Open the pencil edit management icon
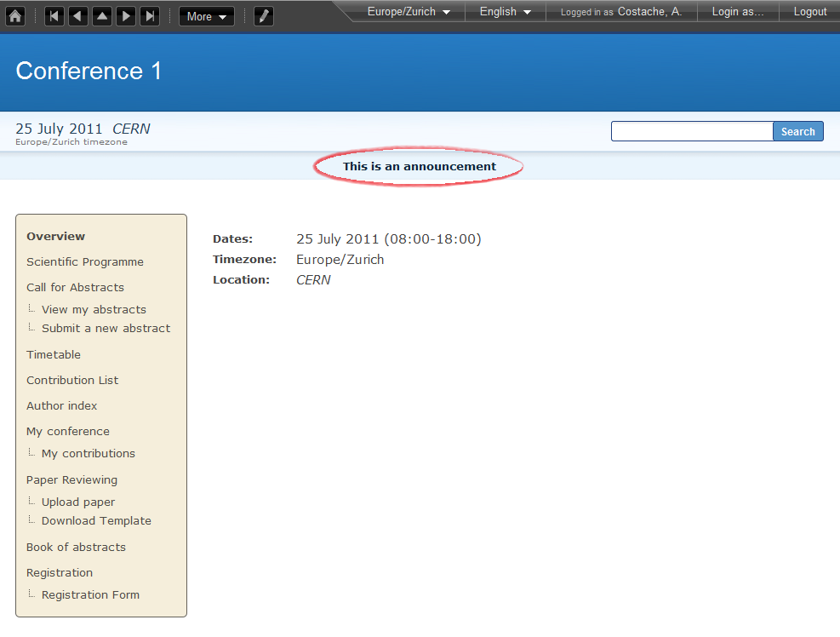 (x=264, y=16)
